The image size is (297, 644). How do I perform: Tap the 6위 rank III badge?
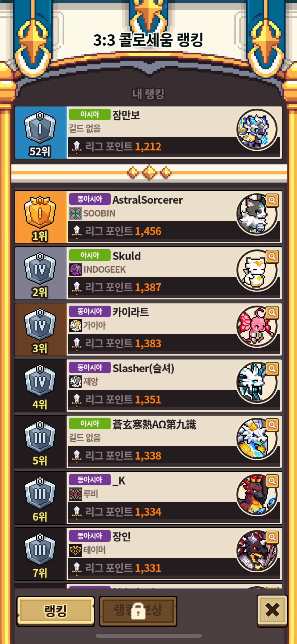tap(40, 493)
